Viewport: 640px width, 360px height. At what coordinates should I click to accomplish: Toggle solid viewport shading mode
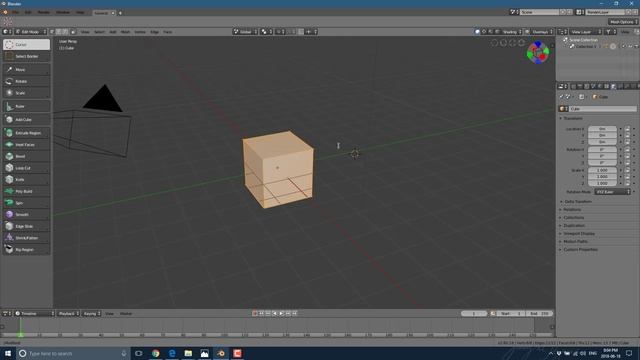pyautogui.click(x=477, y=32)
